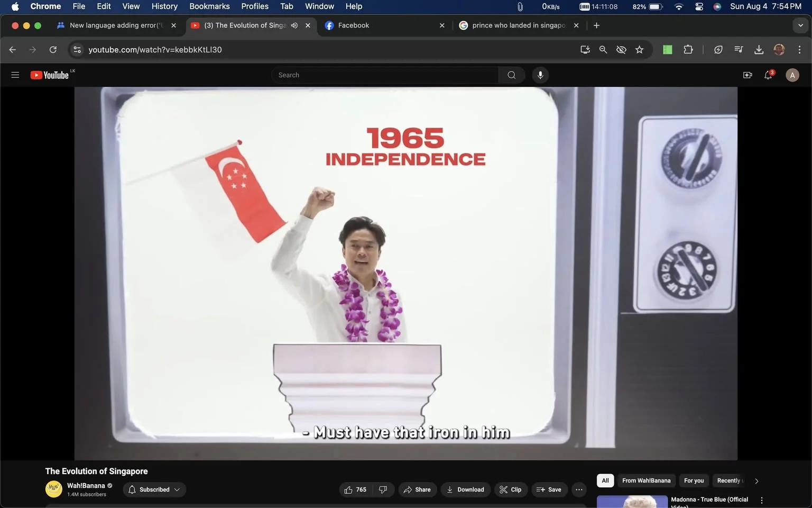
Task: Open the media control icon in Chrome's toolbar
Action: [x=739, y=50]
